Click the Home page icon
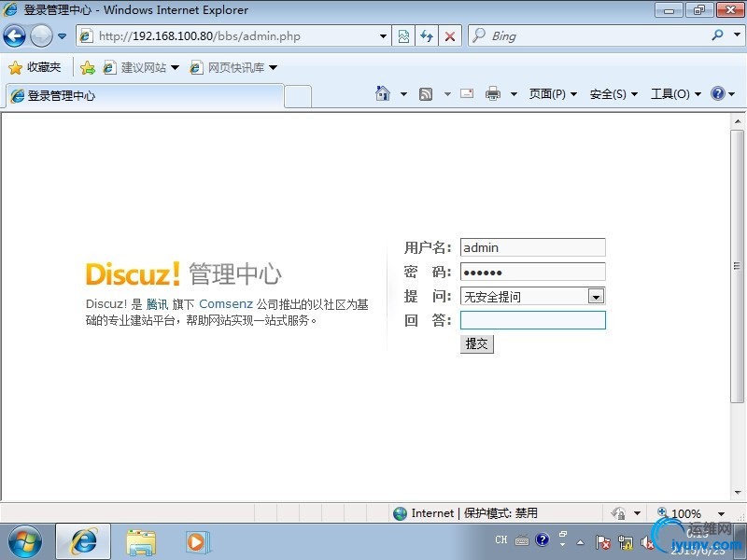Image resolution: width=747 pixels, height=560 pixels. pos(383,93)
